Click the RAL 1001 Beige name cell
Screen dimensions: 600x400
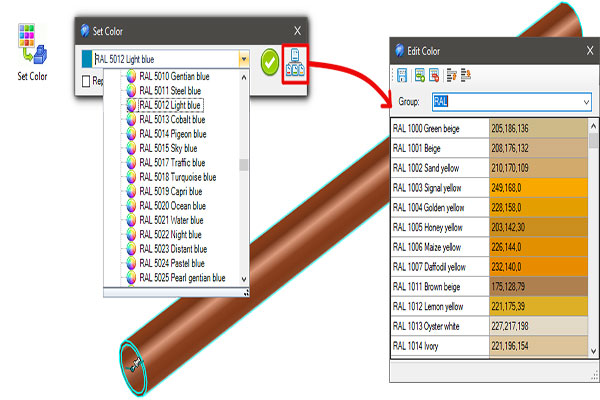coord(440,148)
